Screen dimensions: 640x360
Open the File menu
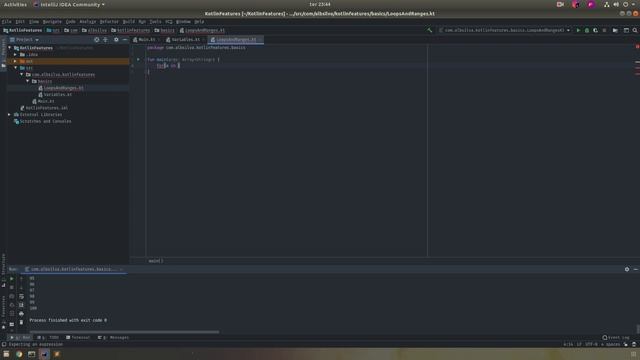tap(6, 22)
